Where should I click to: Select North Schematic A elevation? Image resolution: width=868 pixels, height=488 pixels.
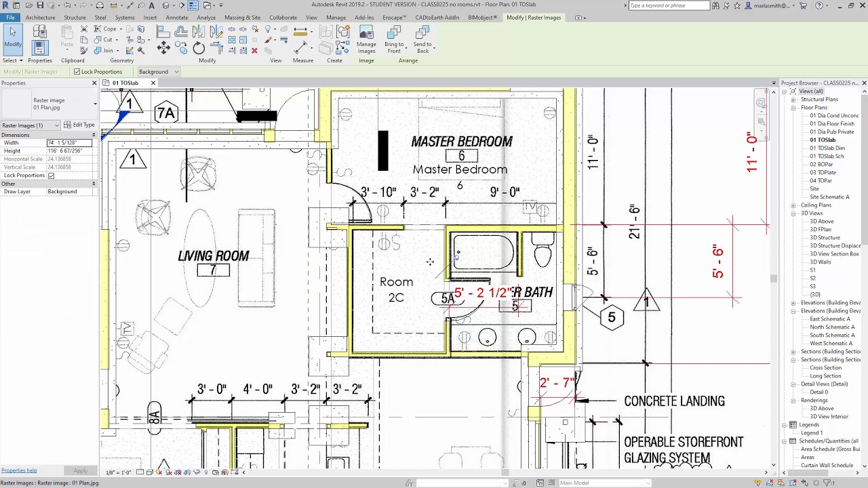click(832, 327)
